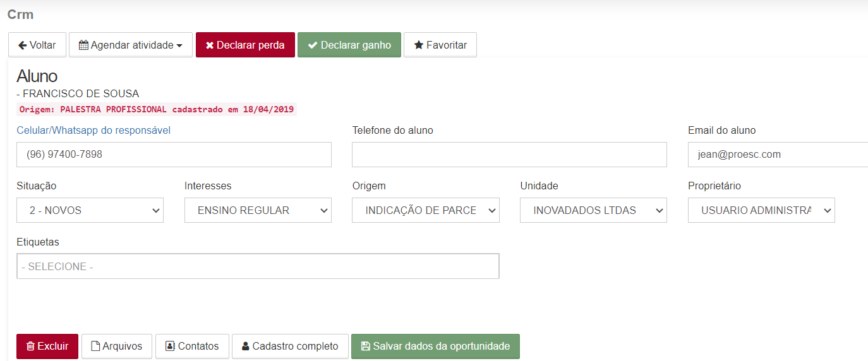Image resolution: width=868 pixels, height=361 pixels.
Task: Click the file icon on Arquivos
Action: click(x=96, y=346)
